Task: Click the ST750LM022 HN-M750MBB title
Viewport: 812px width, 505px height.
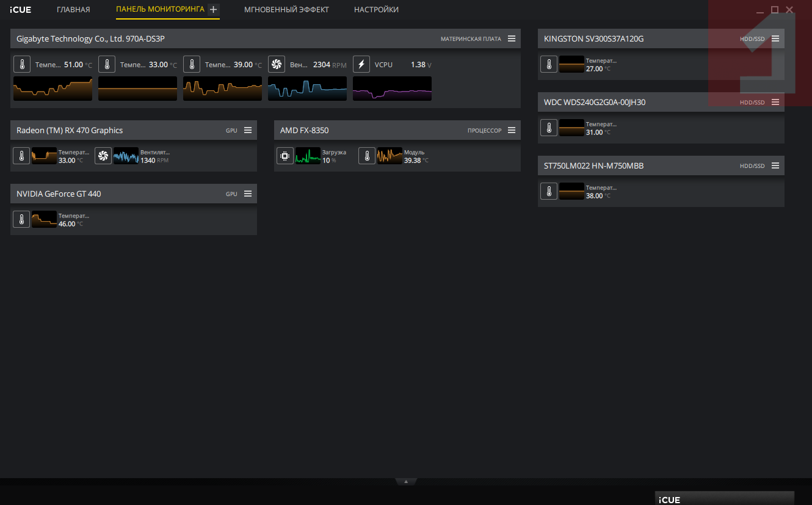Action: 593,165
